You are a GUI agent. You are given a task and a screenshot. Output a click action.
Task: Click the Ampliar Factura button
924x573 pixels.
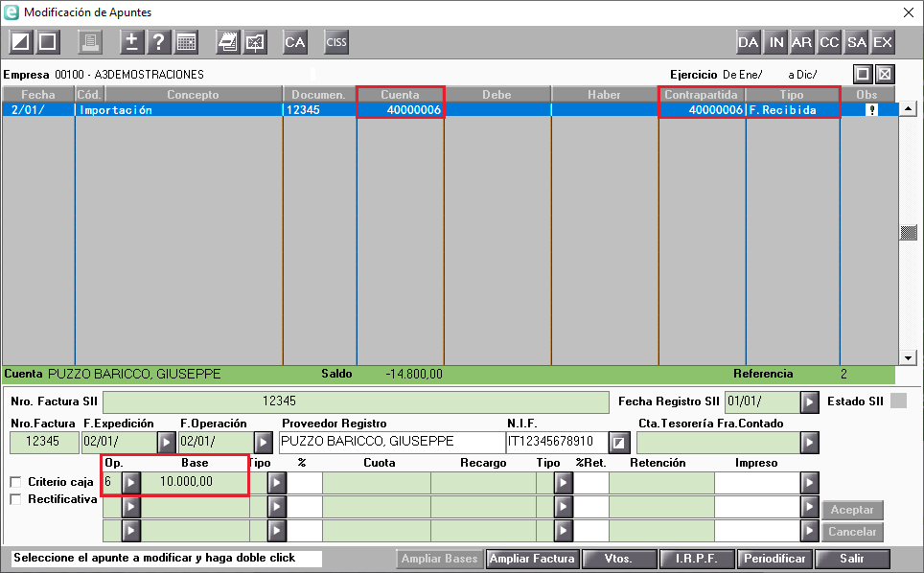coord(532,559)
